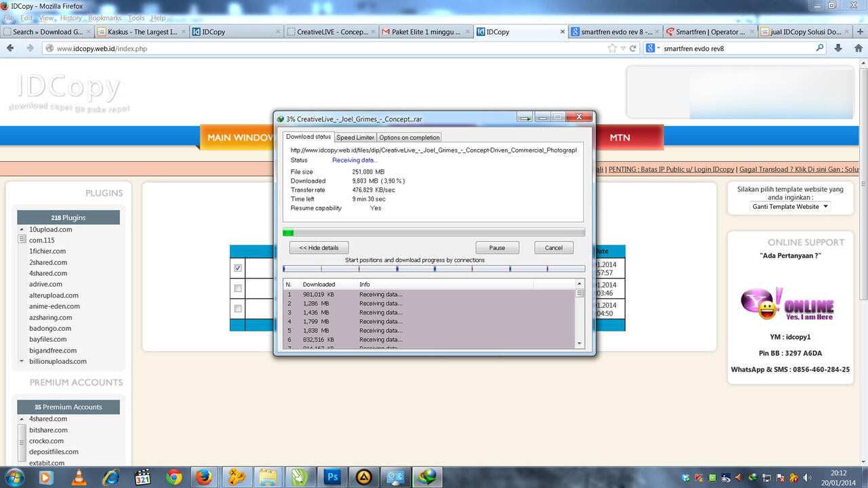The width and height of the screenshot is (868, 488).
Task: Click the bookmark star in address bar
Action: click(x=612, y=48)
